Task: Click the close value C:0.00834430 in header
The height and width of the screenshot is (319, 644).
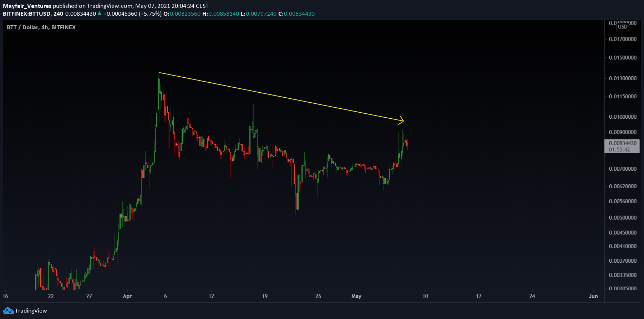Action: [x=296, y=14]
